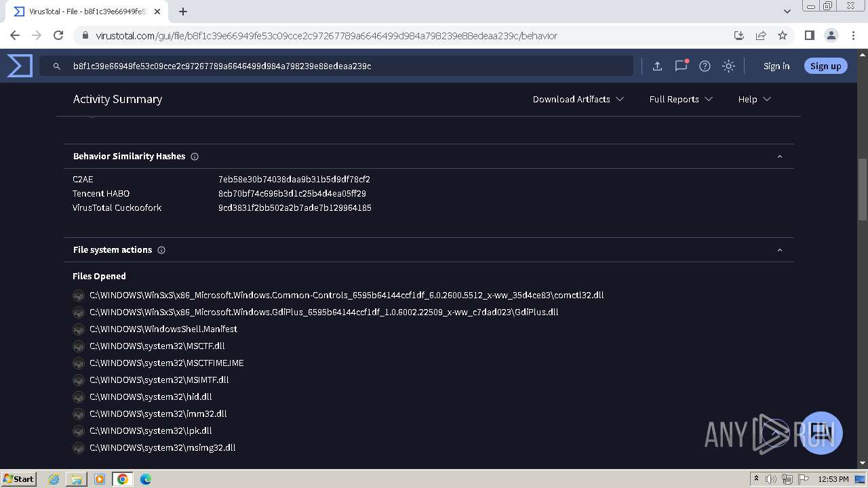This screenshot has width=868, height=488.
Task: Open the notifications comment icon
Action: coord(681,66)
